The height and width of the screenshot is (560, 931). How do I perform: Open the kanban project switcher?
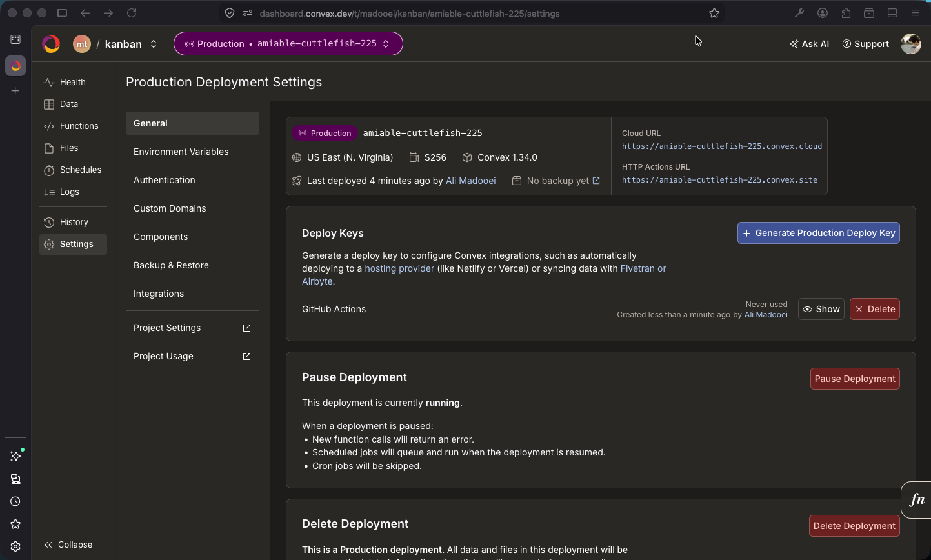point(132,44)
